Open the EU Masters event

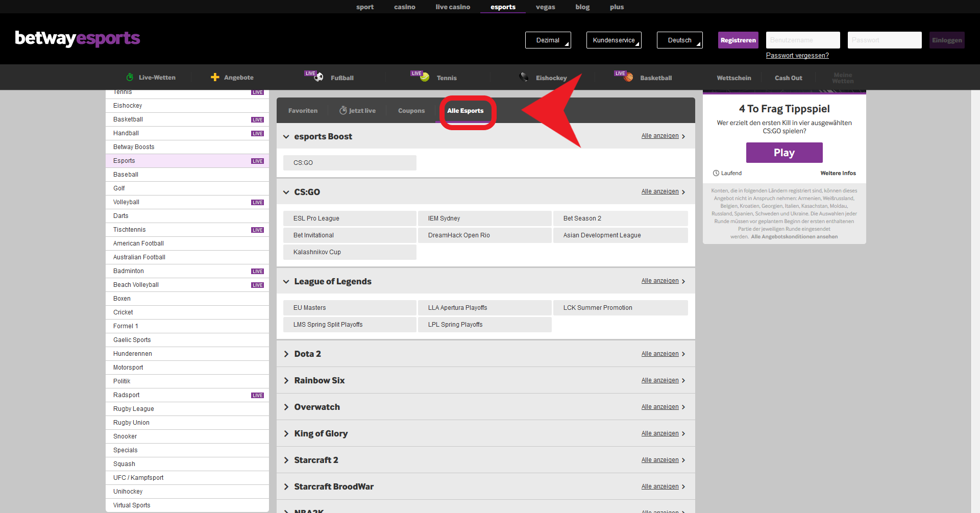pos(350,308)
